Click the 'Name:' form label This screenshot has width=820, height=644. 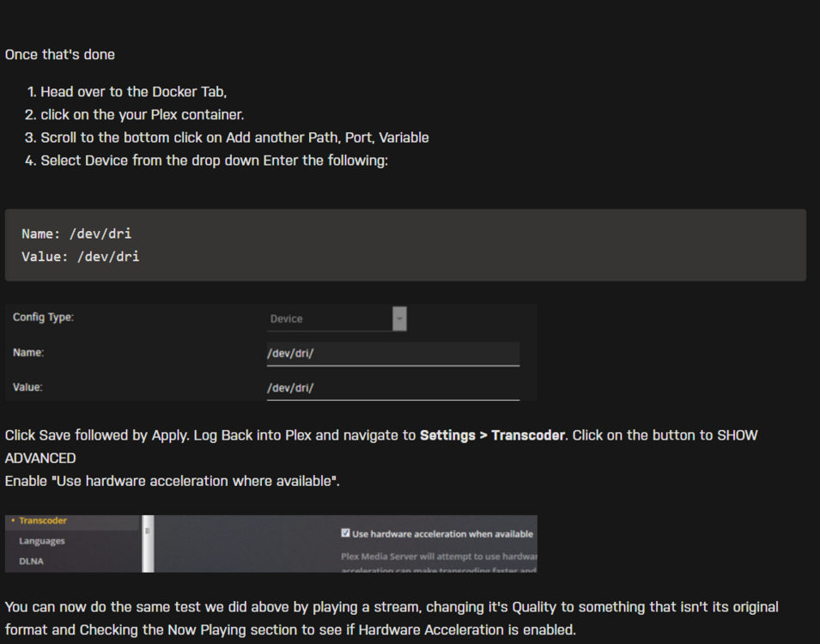[x=28, y=353]
